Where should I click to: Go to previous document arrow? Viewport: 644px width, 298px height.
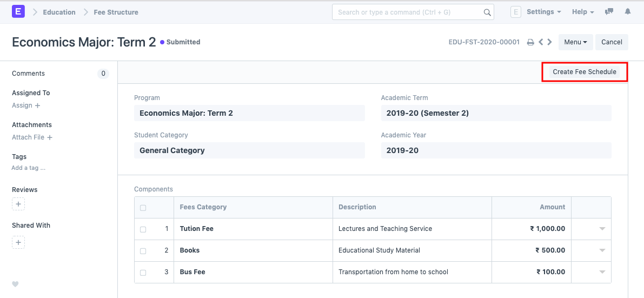[x=541, y=42]
